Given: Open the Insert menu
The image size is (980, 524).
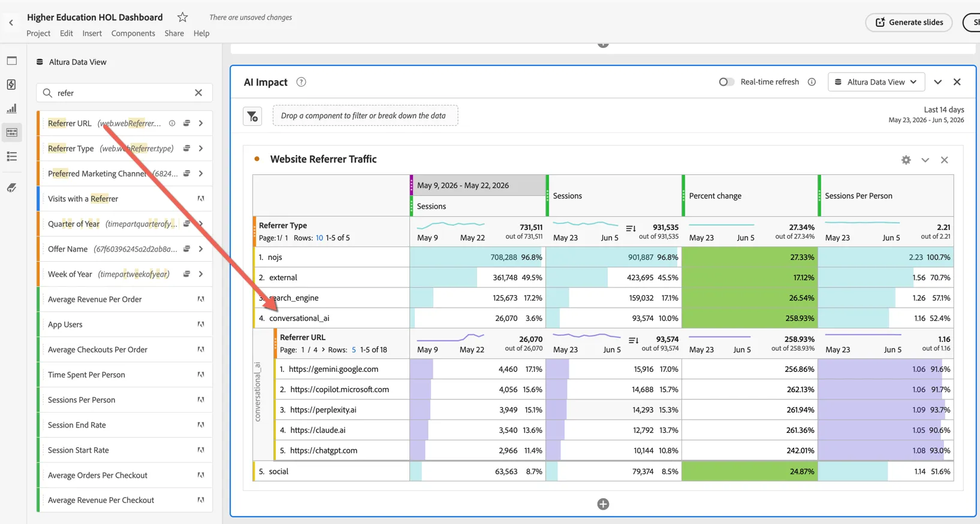Looking at the screenshot, I should click(92, 34).
